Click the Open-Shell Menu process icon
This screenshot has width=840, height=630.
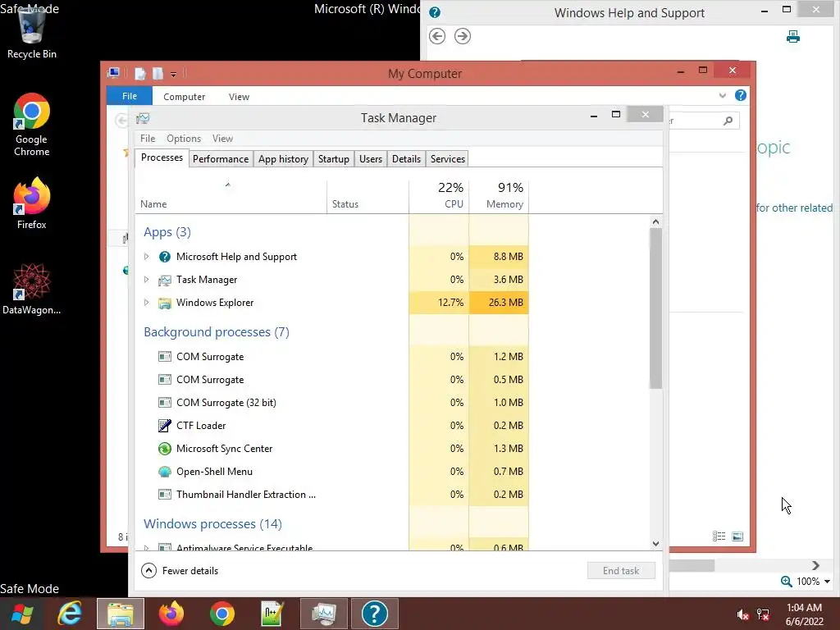(164, 472)
